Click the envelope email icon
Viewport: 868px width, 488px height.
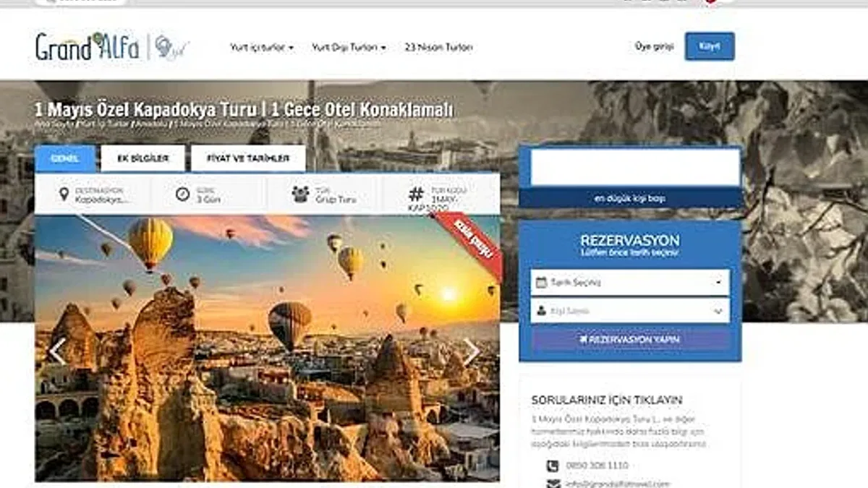pos(553,484)
